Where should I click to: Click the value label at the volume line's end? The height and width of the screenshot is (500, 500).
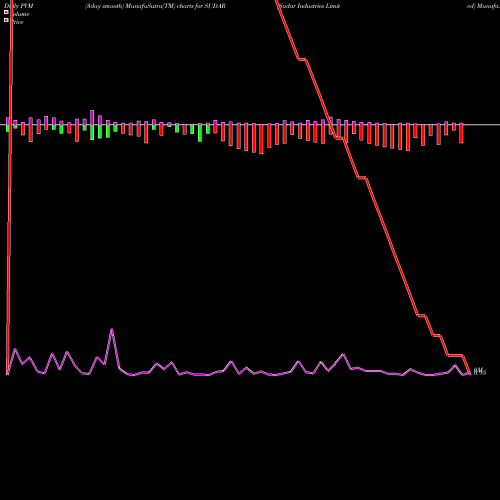[480, 371]
